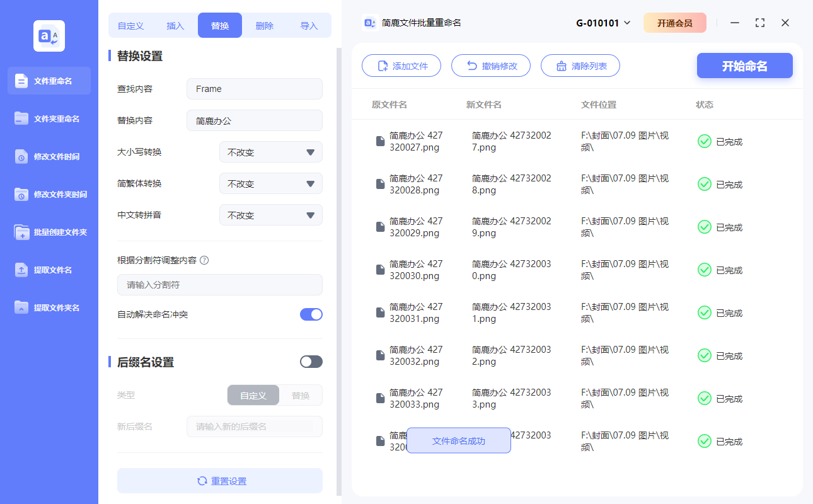Click the file icon of 简鹿办公 427320033.png
Screen dimensions: 813x504
point(380,398)
